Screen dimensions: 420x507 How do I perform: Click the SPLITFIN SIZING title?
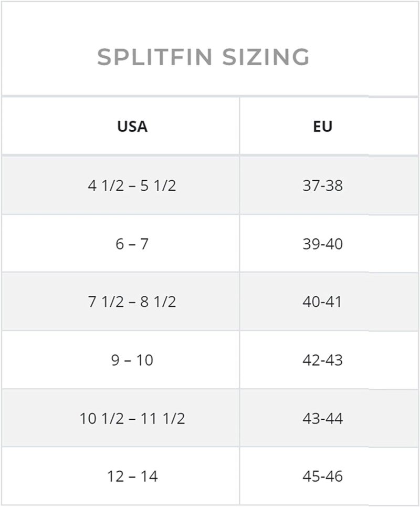[x=203, y=57]
